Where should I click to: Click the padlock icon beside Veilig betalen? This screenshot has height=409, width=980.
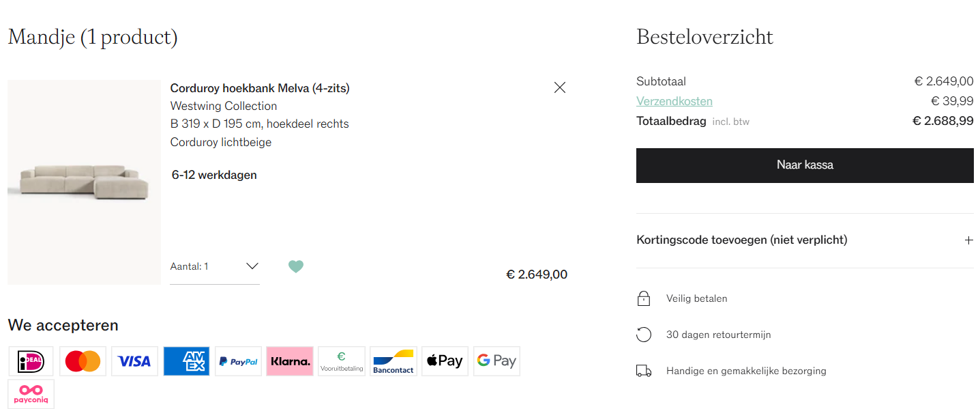(643, 298)
